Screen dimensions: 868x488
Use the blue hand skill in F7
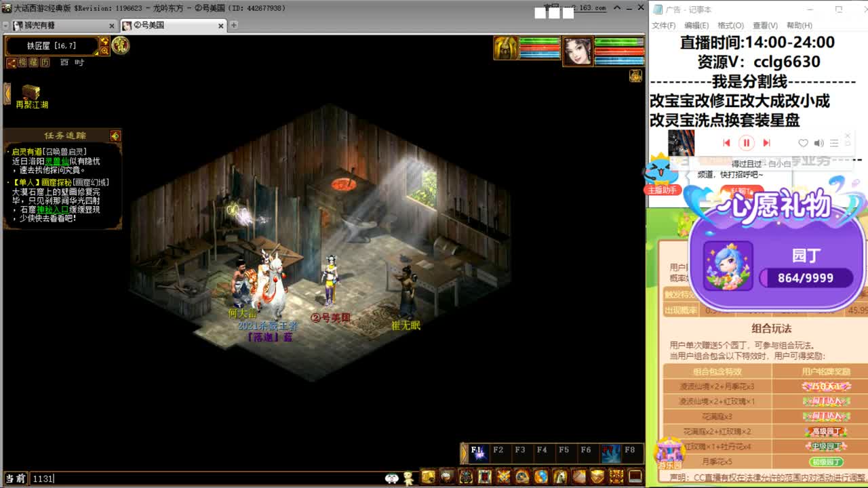pos(611,453)
